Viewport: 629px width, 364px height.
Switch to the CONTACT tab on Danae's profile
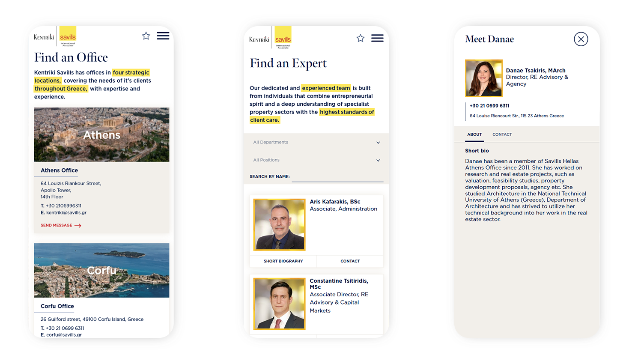tap(502, 134)
